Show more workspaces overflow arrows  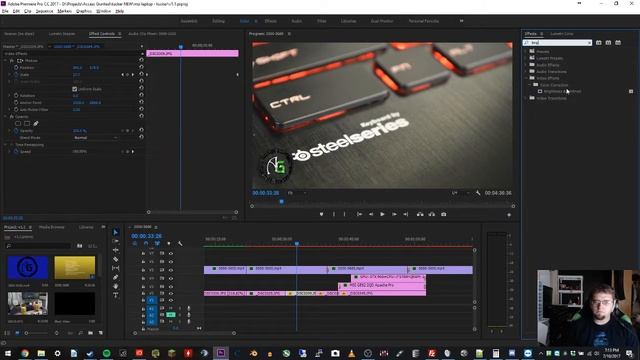pos(462,21)
